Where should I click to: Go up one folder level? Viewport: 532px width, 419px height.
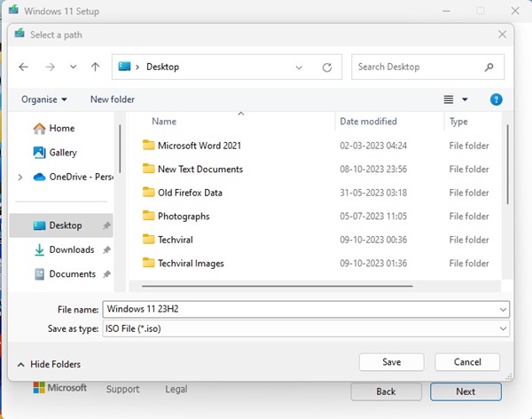pyautogui.click(x=96, y=67)
